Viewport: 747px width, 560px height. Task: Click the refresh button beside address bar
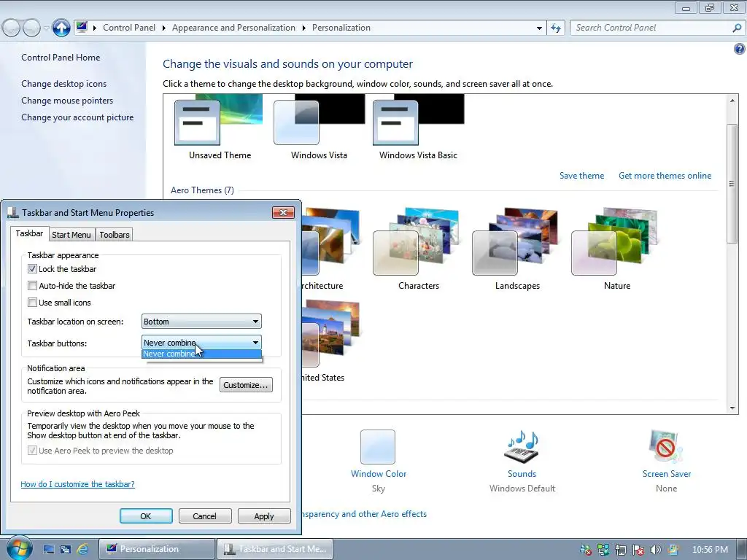click(x=555, y=28)
